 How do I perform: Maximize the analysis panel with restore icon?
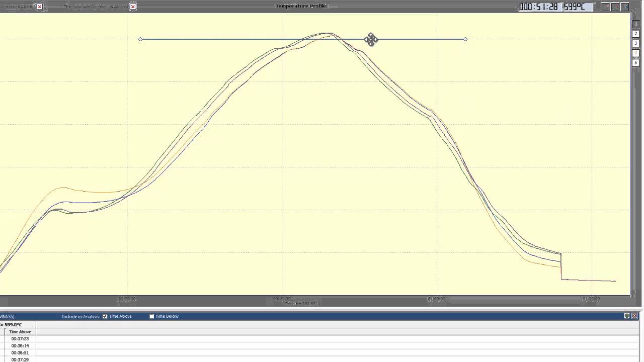click(x=627, y=316)
